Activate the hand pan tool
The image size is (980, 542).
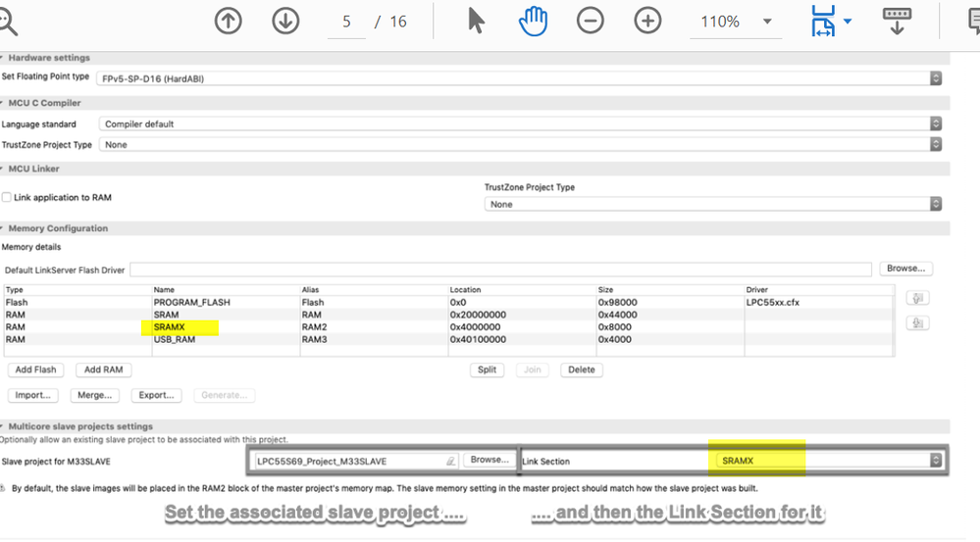(x=533, y=22)
